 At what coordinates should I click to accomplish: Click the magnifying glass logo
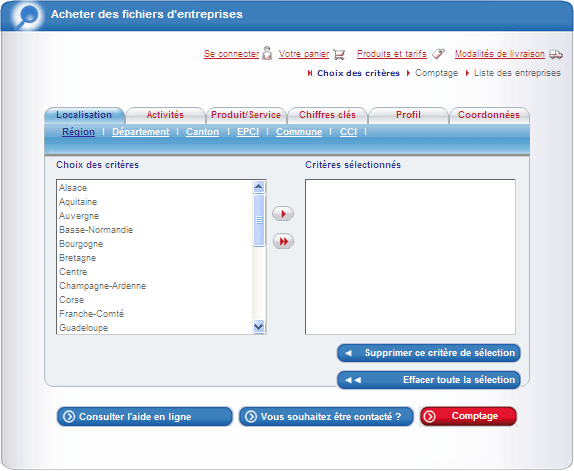point(27,16)
